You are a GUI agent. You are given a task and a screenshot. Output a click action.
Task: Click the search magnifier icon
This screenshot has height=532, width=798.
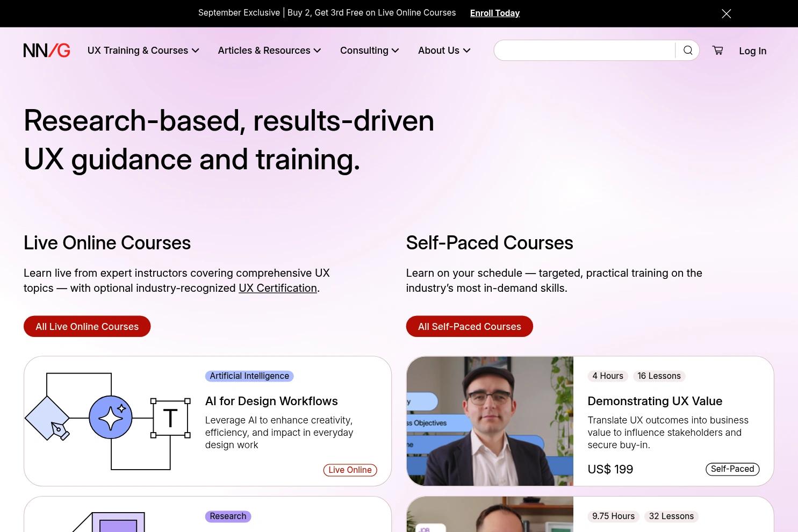click(688, 51)
